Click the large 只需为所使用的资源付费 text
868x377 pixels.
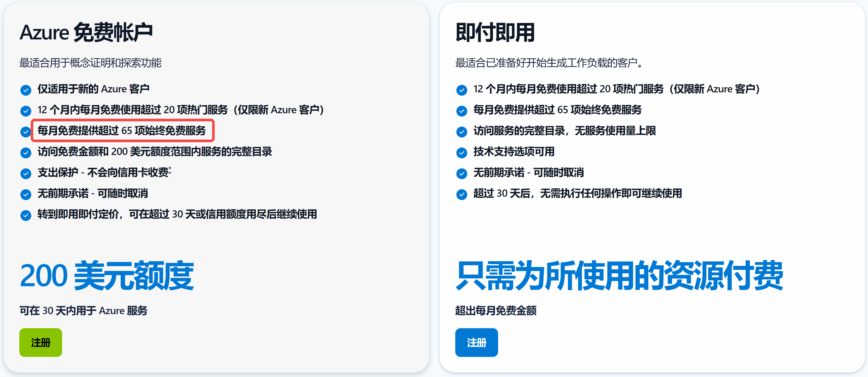[x=619, y=276]
